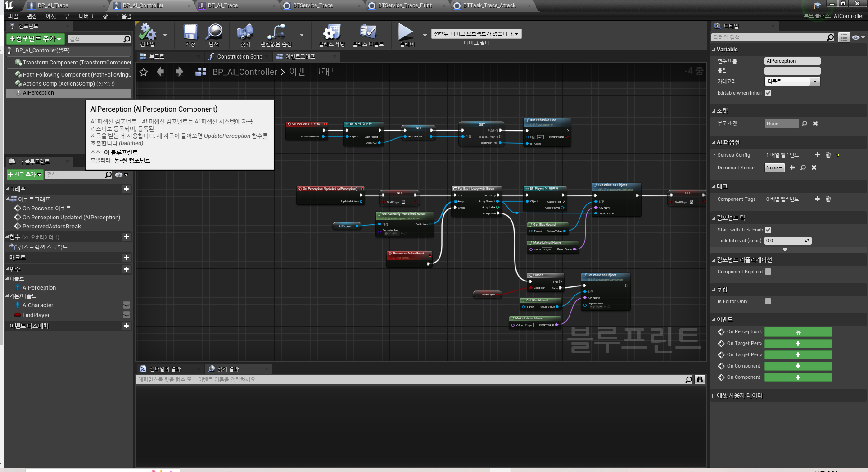Open the 편집 menu

point(32,16)
